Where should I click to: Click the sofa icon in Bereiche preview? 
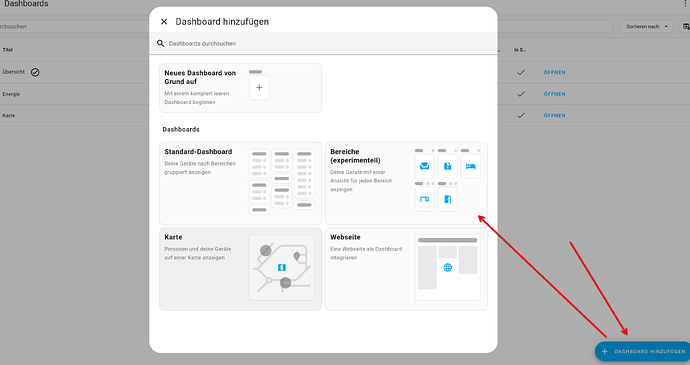(425, 166)
